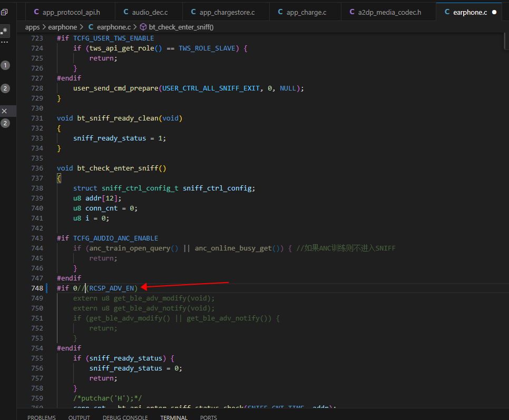Click user_send_cmd_prepare on line 728
Viewport: 509px width, 420px height.
pos(115,88)
